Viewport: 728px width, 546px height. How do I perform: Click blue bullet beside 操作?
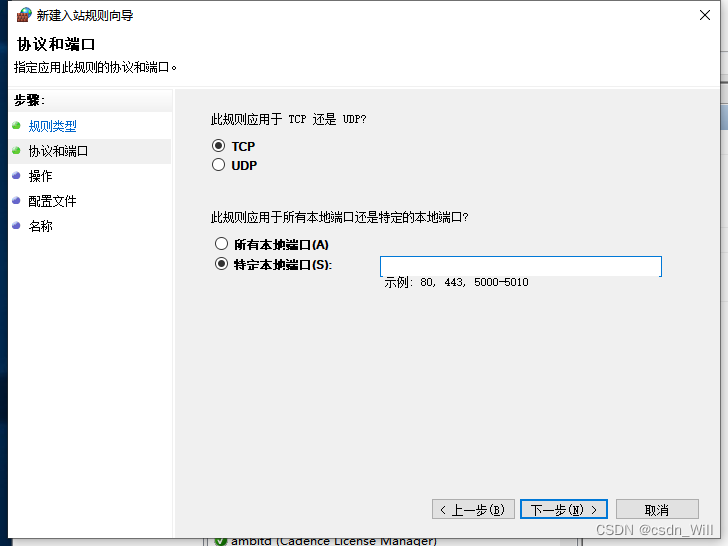16,176
